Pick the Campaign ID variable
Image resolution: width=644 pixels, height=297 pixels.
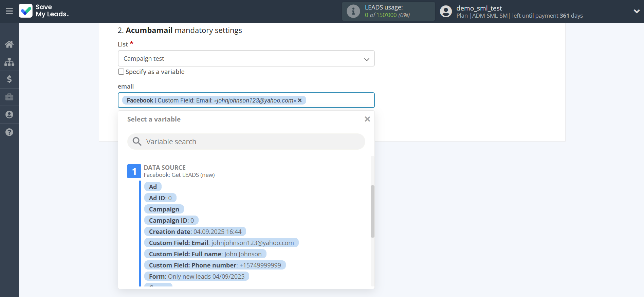pyautogui.click(x=171, y=220)
